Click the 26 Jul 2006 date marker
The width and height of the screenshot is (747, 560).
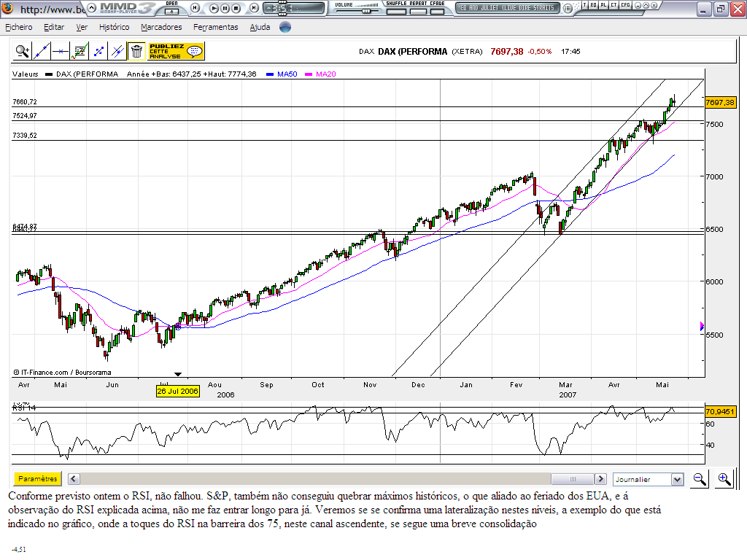click(177, 391)
